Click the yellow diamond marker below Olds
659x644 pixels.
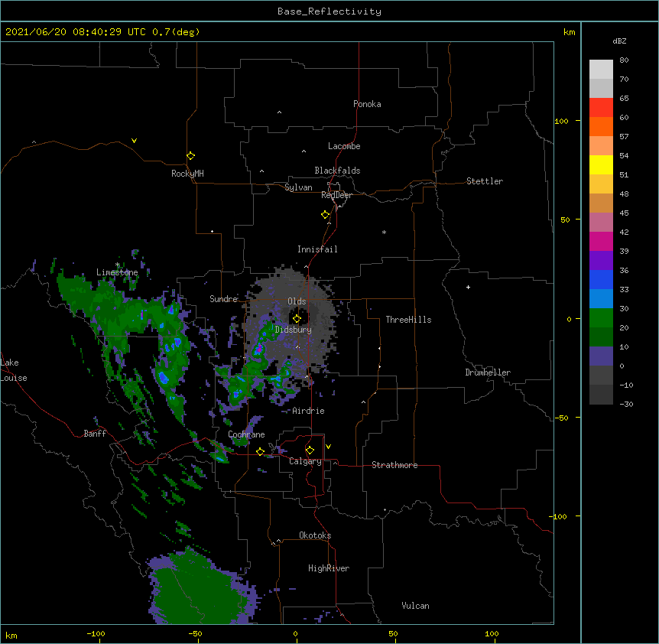297,319
